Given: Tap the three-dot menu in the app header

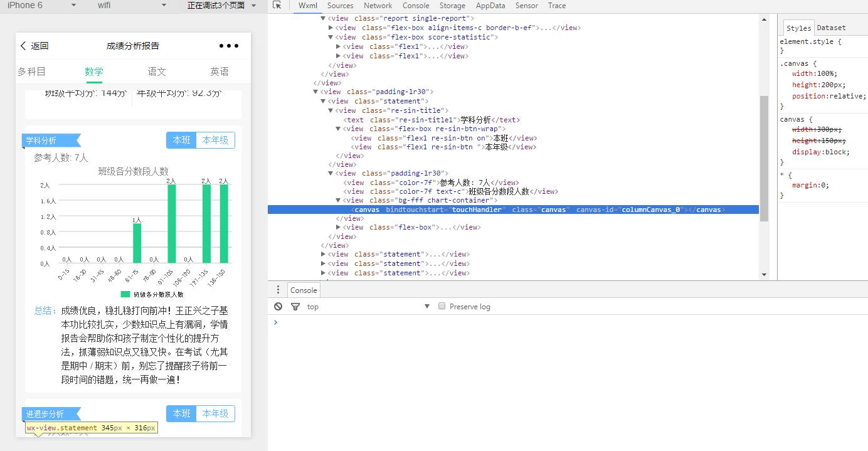Looking at the screenshot, I should (x=229, y=46).
